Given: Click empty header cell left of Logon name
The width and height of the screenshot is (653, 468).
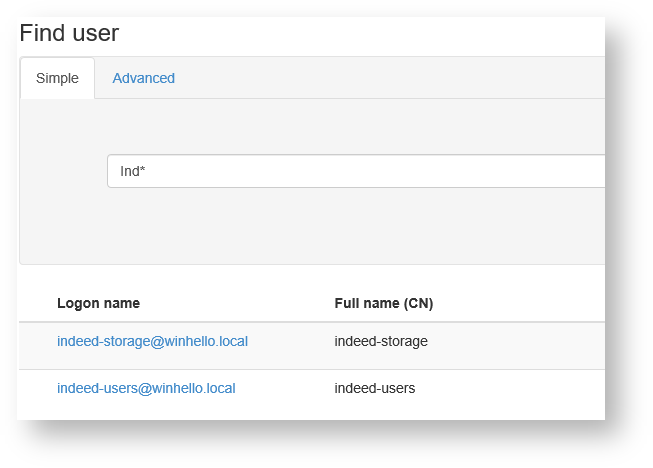Looking at the screenshot, I should point(37,303).
